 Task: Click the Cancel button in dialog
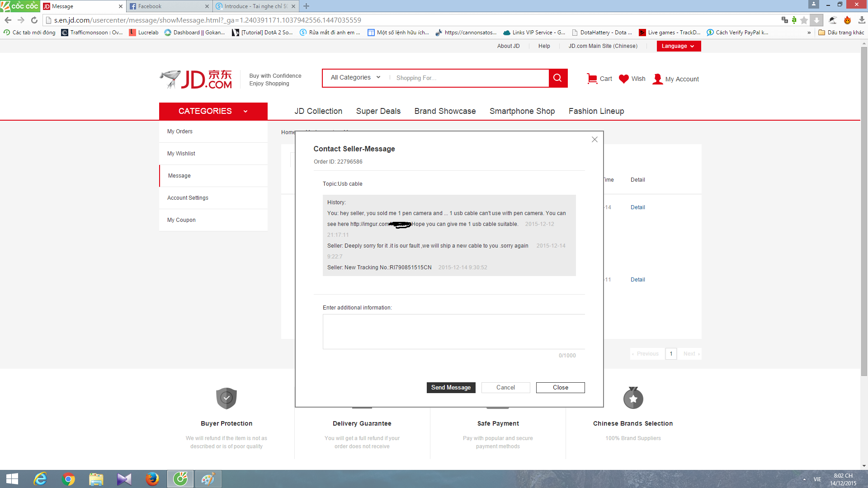pos(505,388)
